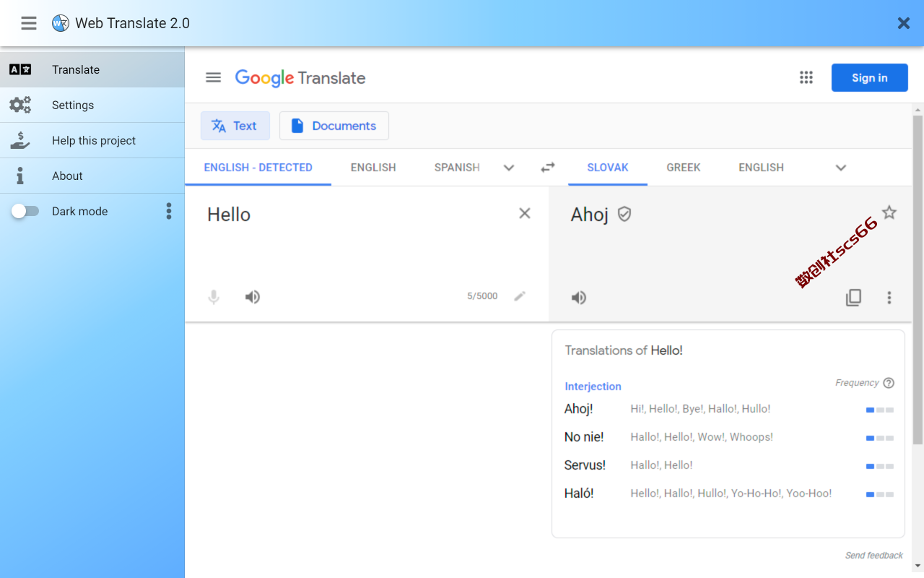Clear the source text

[525, 213]
